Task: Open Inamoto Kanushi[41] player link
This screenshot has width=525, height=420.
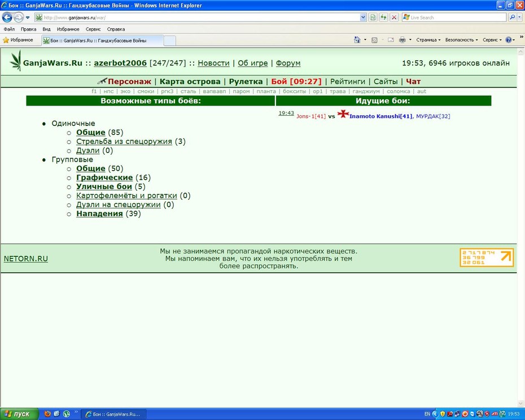Action: tap(380, 116)
